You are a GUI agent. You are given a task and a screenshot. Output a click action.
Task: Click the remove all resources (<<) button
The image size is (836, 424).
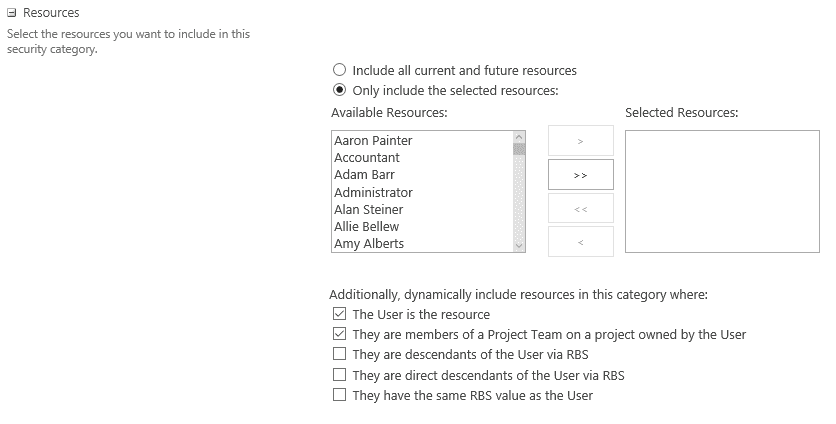click(x=581, y=209)
